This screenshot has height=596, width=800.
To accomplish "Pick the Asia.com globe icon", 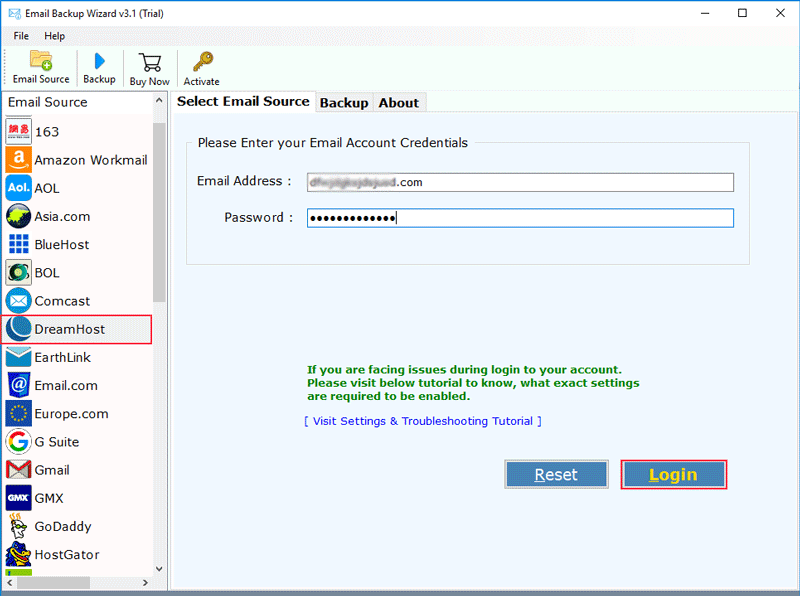I will [18, 216].
